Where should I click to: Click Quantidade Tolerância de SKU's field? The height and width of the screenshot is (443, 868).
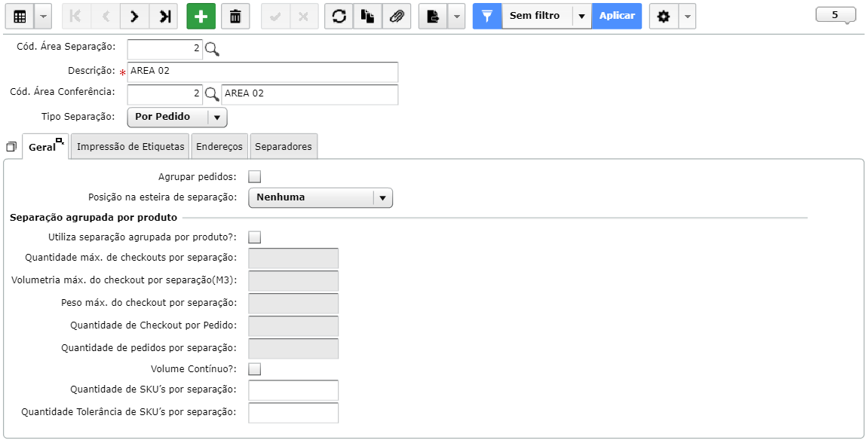tap(293, 413)
